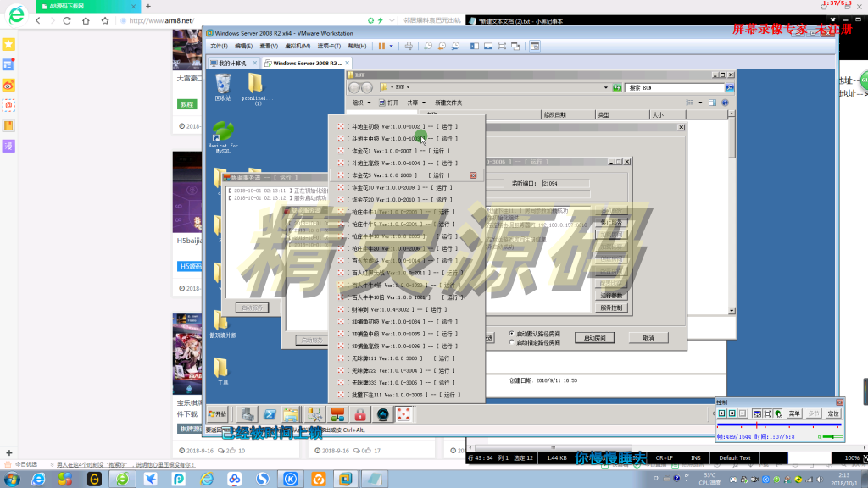Click the red lock icon in VM taskbar

359,414
